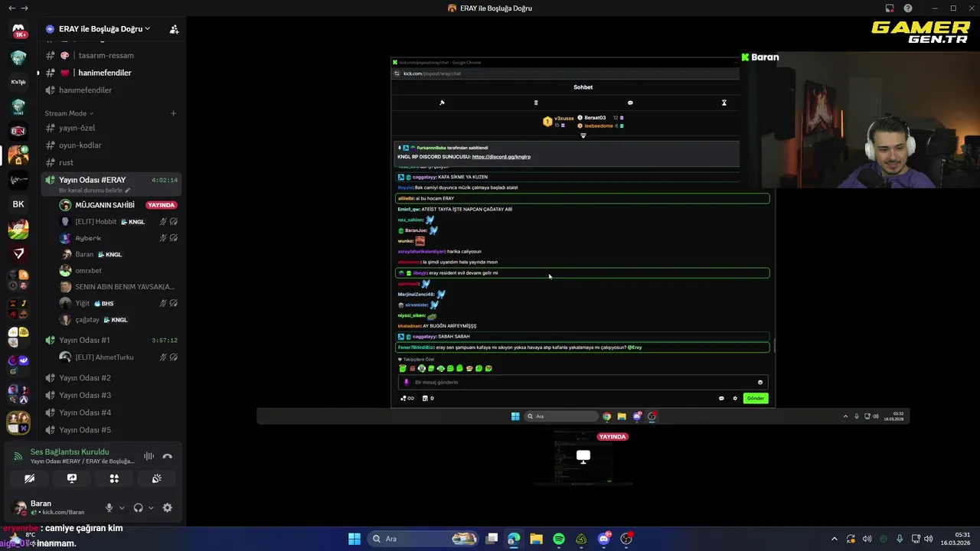Open Discord user settings gear
Image resolution: width=980 pixels, height=551 pixels.
168,507
